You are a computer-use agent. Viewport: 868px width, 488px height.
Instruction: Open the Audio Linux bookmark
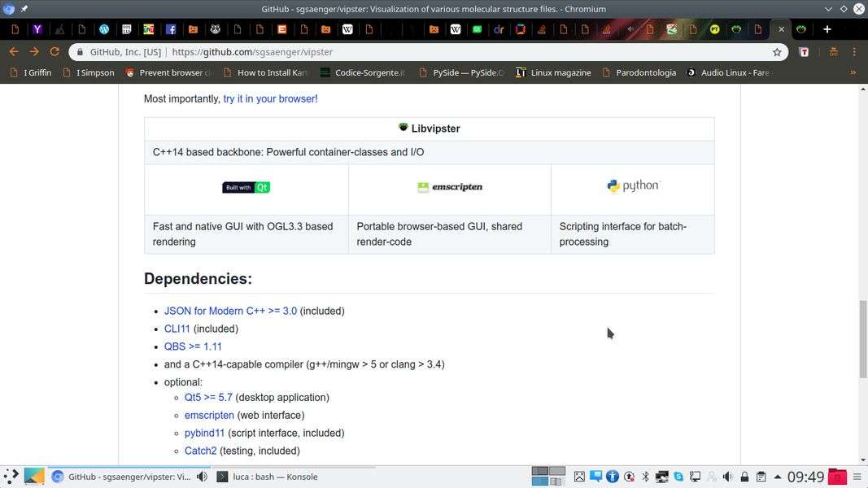729,72
